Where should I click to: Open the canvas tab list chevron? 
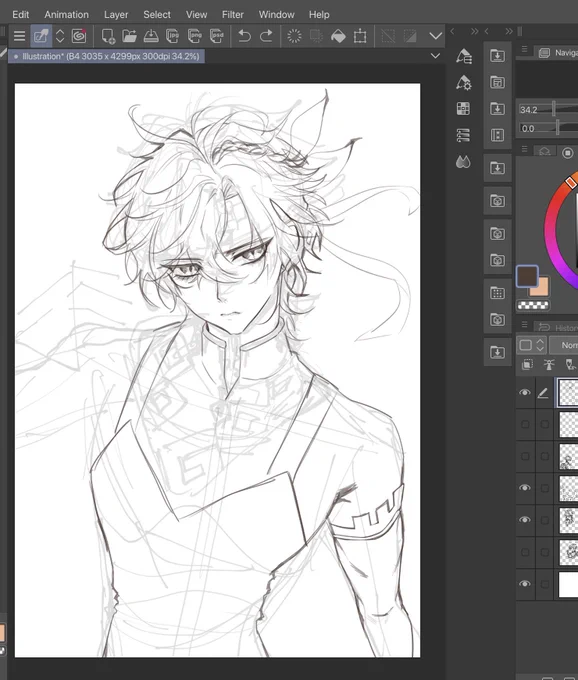tap(435, 56)
